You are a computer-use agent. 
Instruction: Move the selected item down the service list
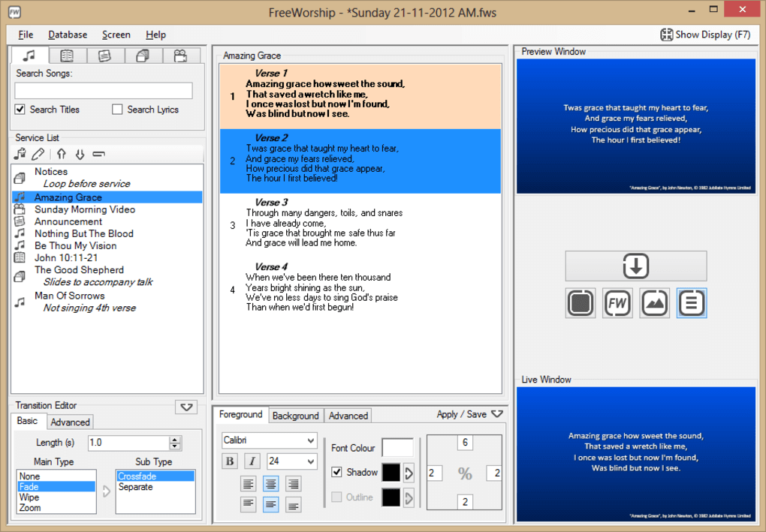(80, 154)
